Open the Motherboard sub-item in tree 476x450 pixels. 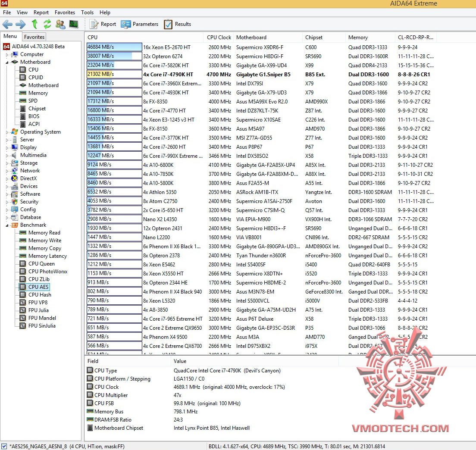click(x=44, y=85)
